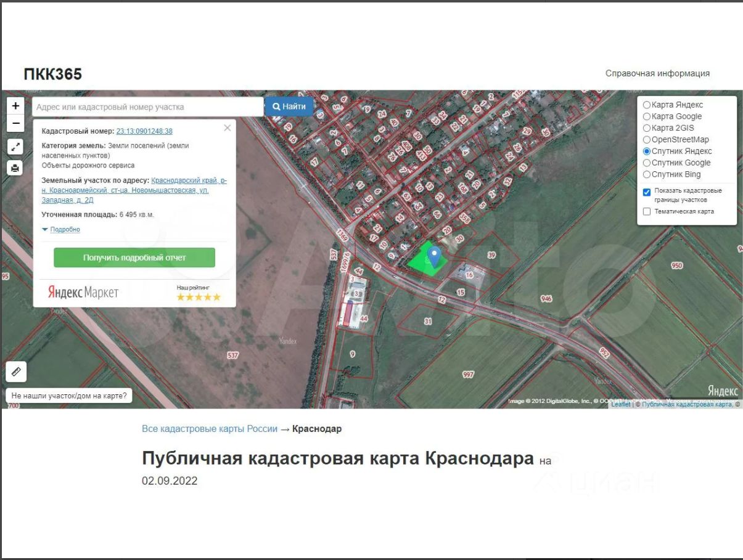Click parcel labeled 946 on map

coord(546,298)
